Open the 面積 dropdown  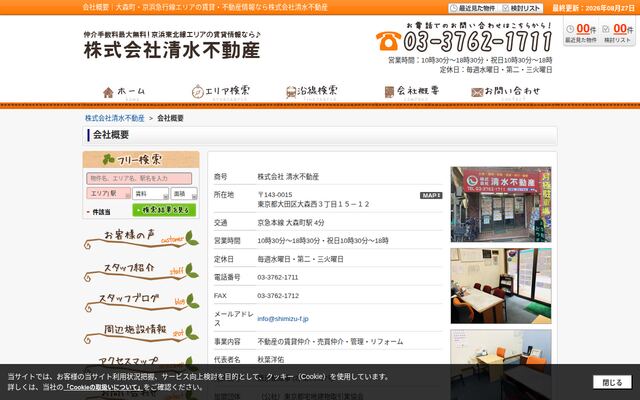pos(184,193)
